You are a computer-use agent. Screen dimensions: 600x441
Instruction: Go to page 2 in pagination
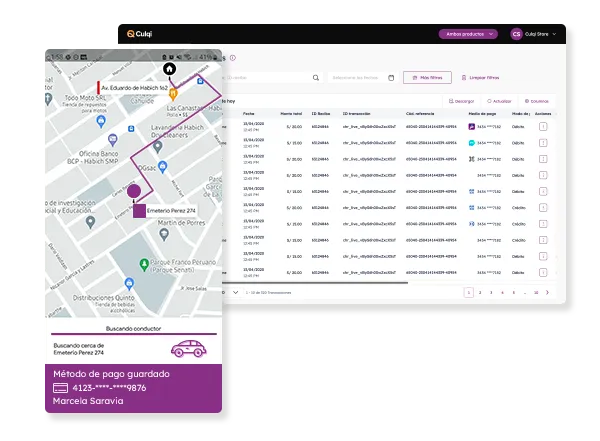pos(479,292)
